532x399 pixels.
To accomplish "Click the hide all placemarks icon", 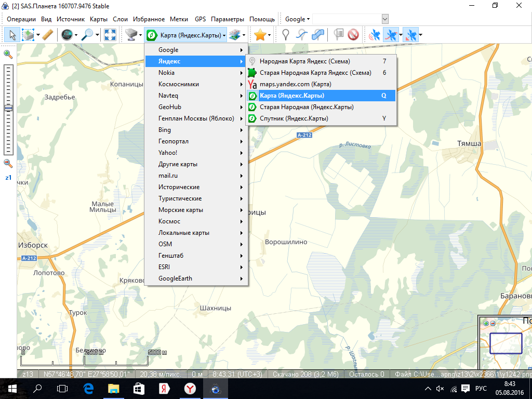I will [x=353, y=35].
